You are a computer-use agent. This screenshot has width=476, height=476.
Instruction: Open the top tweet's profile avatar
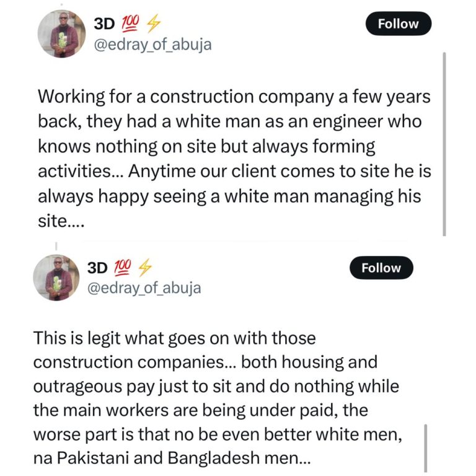(61, 34)
